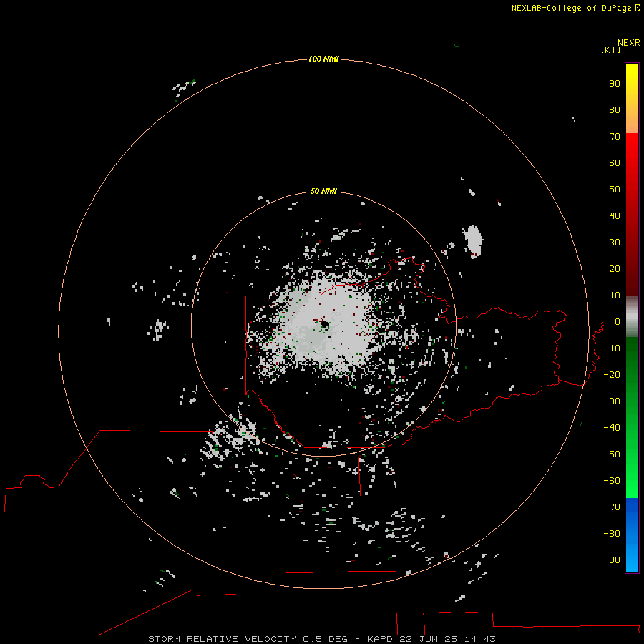The image size is (644, 644).
Task: Click the -20 value on the velocity scale
Action: point(612,374)
